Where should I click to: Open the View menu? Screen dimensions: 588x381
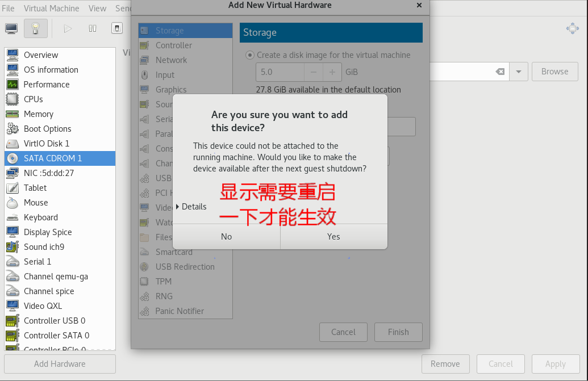[x=97, y=9]
